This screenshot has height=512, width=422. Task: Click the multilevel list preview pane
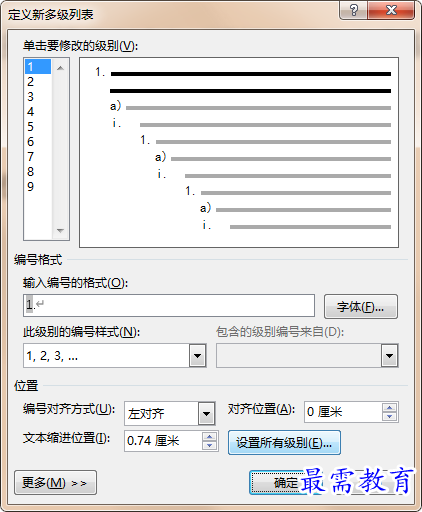coord(239,152)
